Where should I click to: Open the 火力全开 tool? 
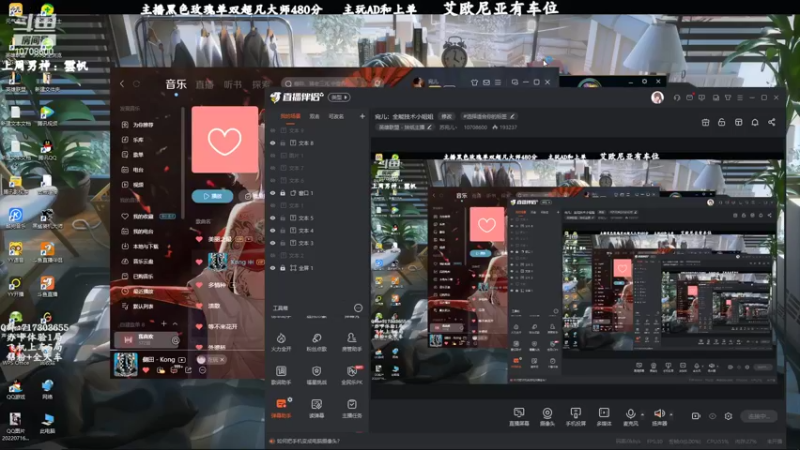click(x=281, y=342)
